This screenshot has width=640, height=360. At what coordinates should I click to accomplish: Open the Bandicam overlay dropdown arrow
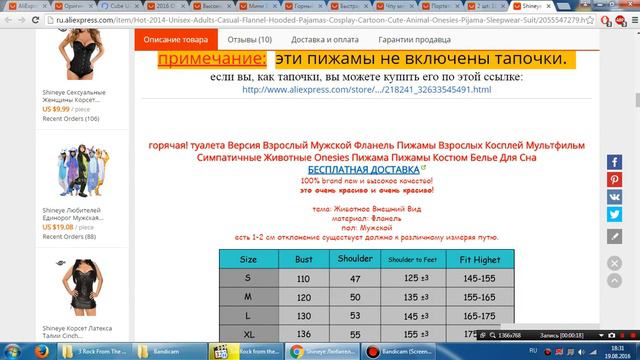click(x=601, y=335)
